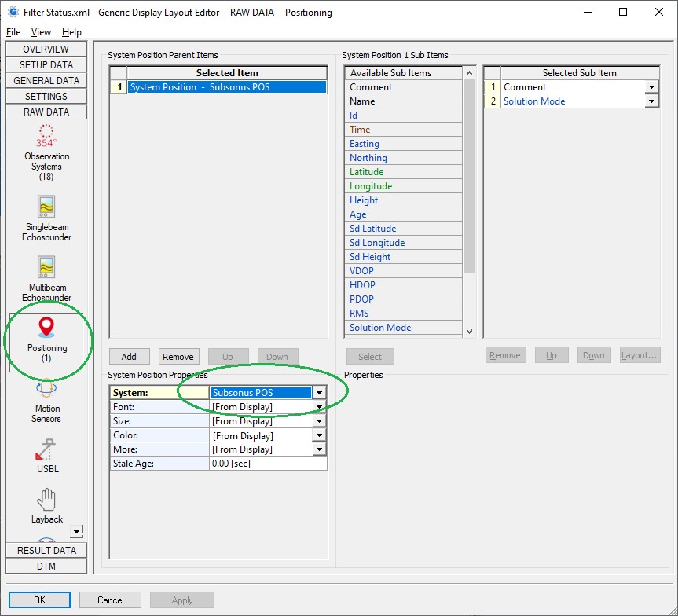Open the Font dropdown arrow
Screen dimensions: 678x616
pyautogui.click(x=319, y=407)
